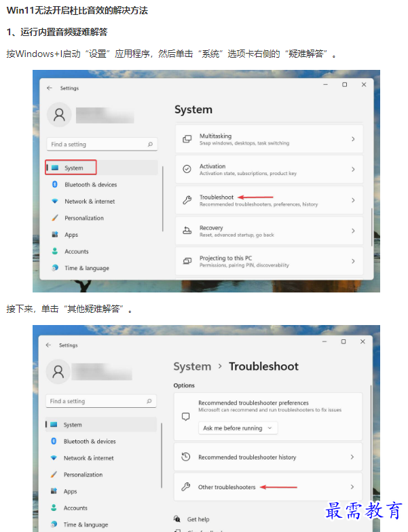Select System in first window sidebar
The height and width of the screenshot is (532, 408).
102,168
